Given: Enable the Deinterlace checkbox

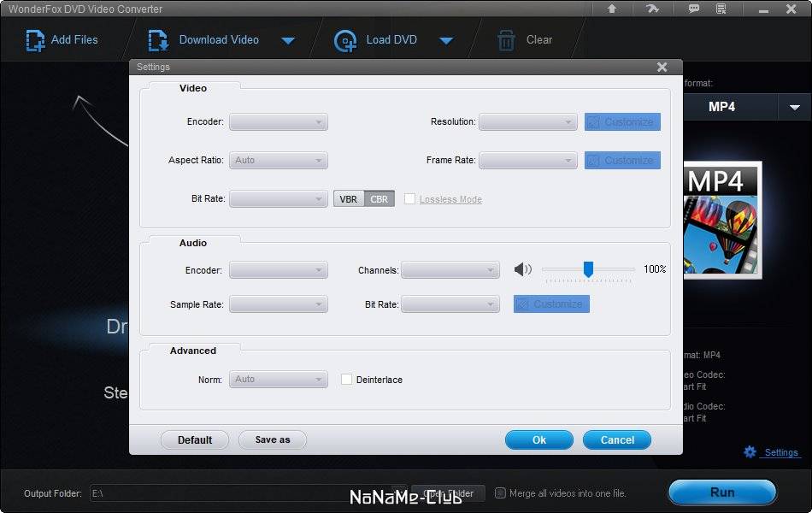Looking at the screenshot, I should (346, 380).
